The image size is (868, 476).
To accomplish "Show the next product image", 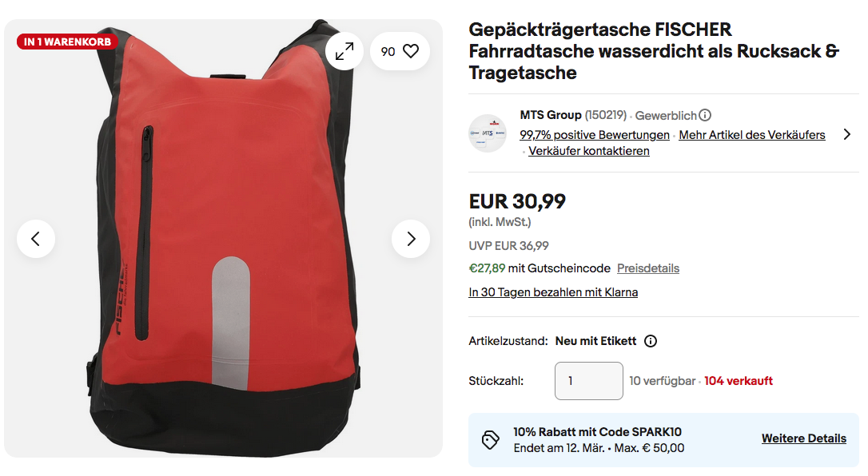I will click(x=411, y=239).
